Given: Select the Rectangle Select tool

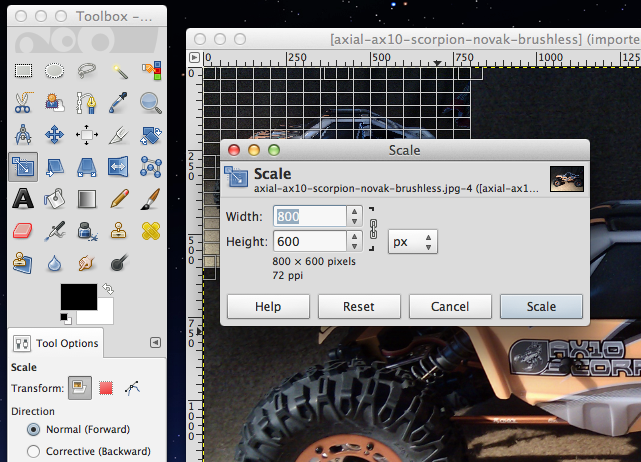Looking at the screenshot, I should [23, 71].
